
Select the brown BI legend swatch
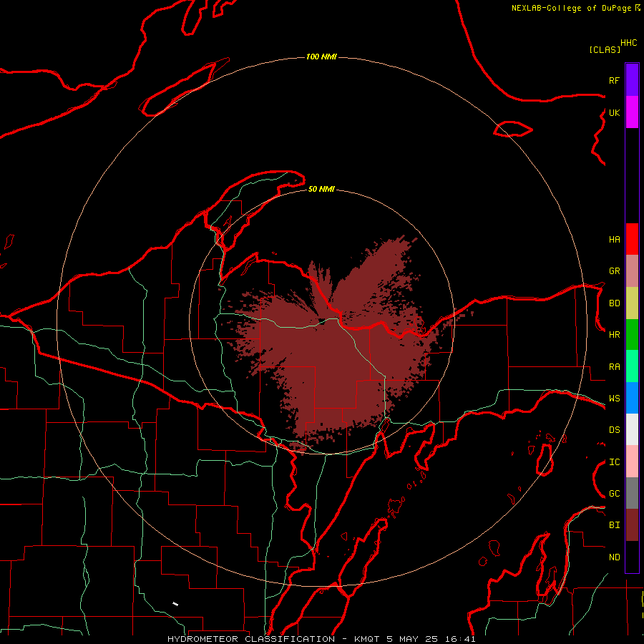[x=632, y=525]
